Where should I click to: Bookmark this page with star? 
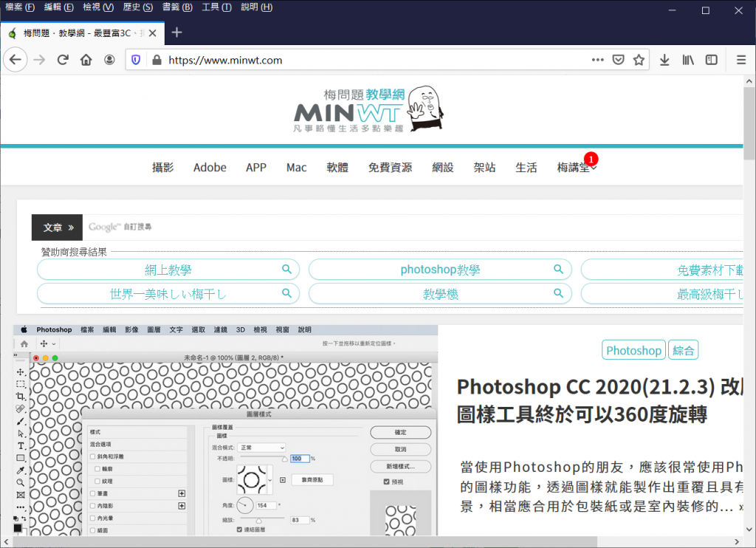(x=639, y=60)
